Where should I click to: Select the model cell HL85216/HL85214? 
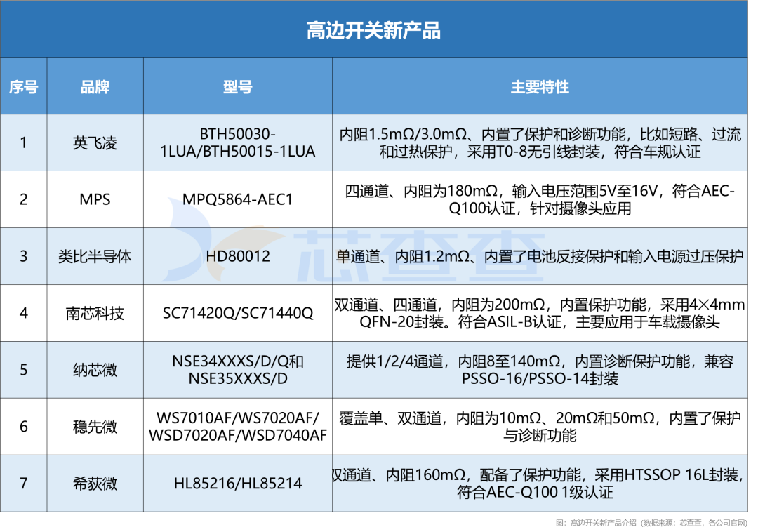(x=237, y=483)
